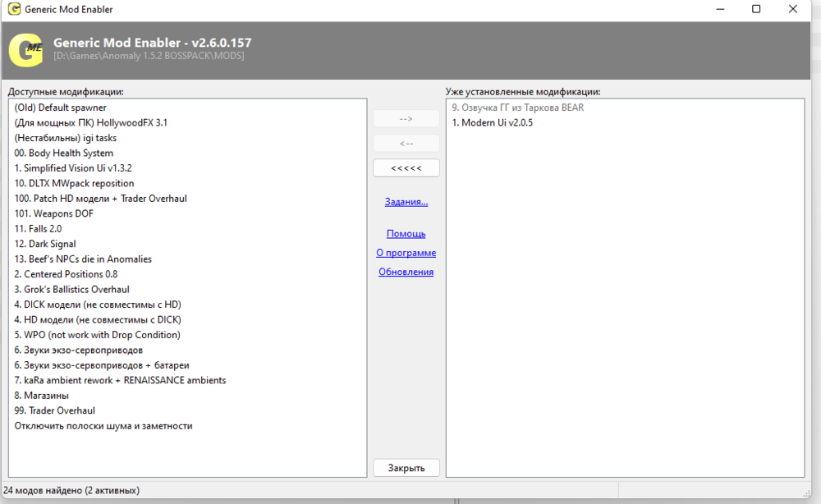Select '99. Trader Overhaul' from available mods
The width and height of the screenshot is (821, 504).
coord(54,410)
